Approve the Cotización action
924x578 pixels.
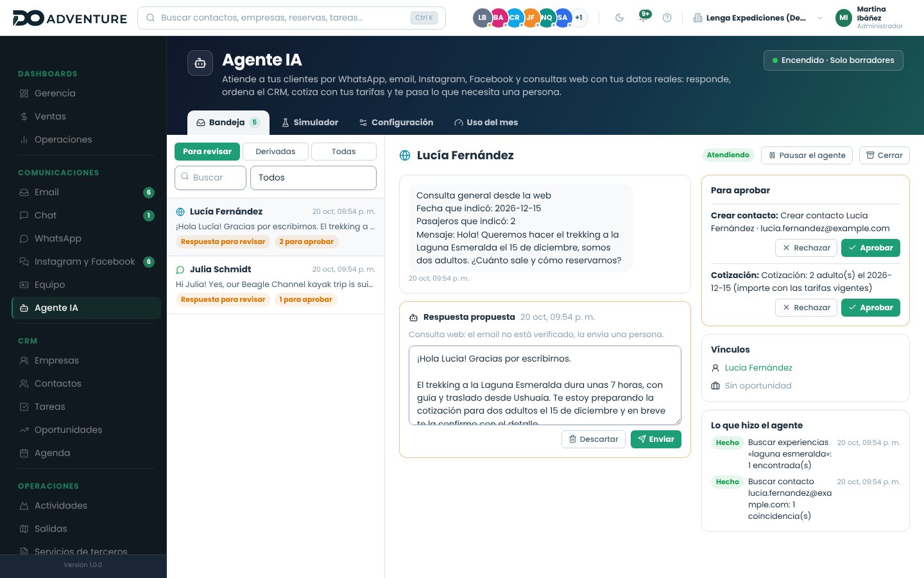coord(871,308)
